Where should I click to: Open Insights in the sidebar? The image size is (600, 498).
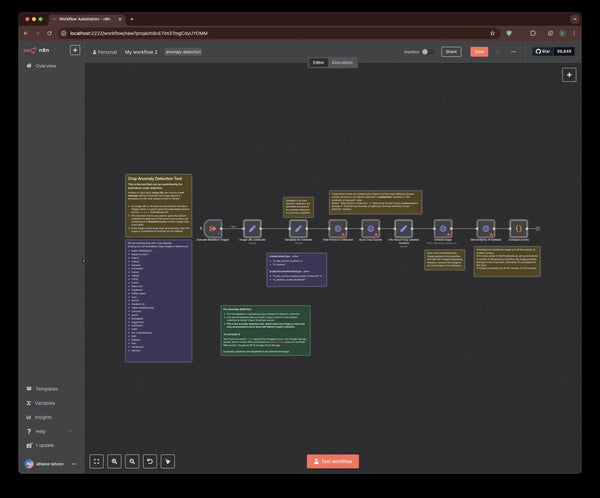click(39, 417)
